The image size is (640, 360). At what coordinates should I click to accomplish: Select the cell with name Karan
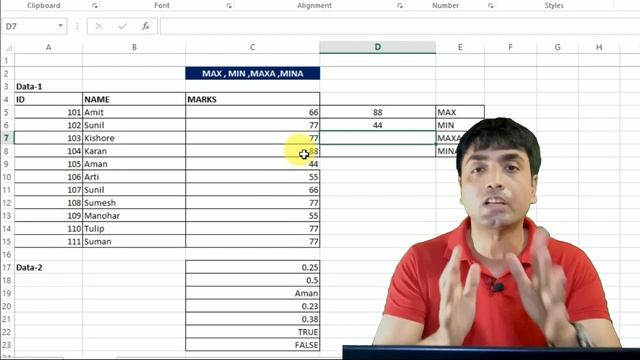[x=134, y=151]
